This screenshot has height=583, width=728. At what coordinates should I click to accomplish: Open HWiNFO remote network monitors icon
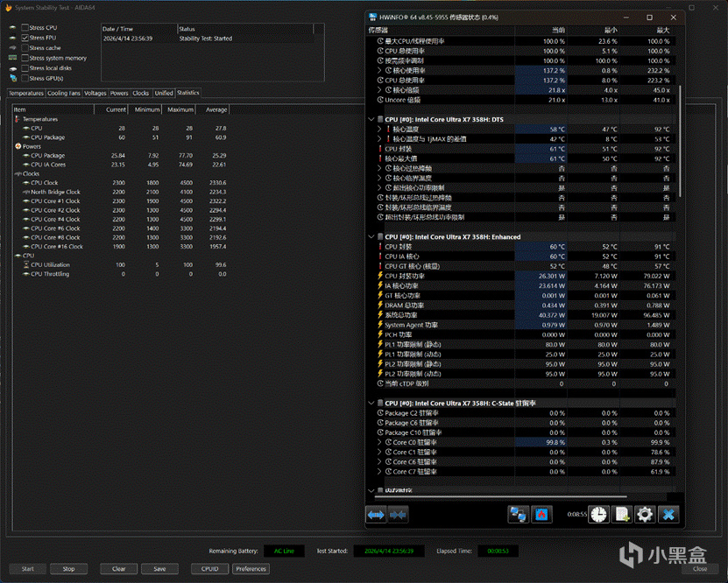point(518,515)
